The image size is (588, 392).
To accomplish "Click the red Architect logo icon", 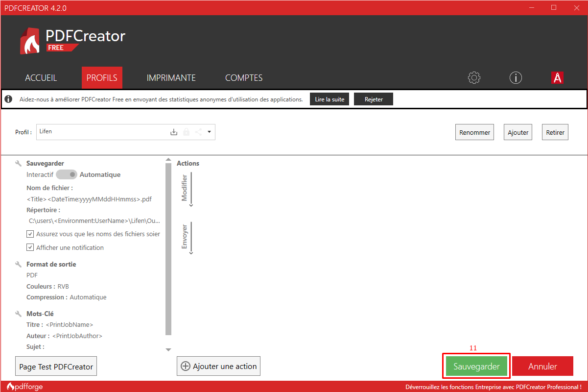I will 557,77.
